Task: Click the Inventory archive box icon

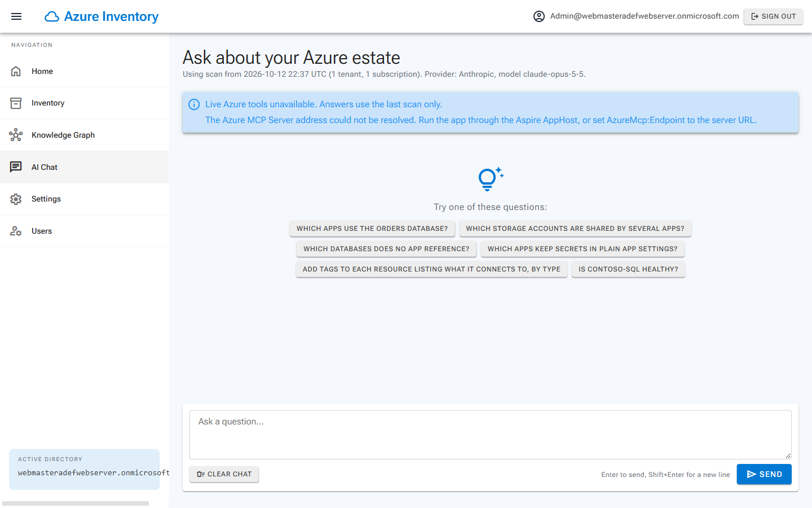Action: point(16,103)
